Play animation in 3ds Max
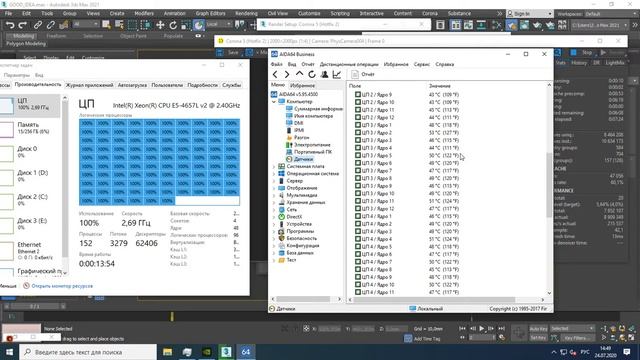This screenshot has width=640, height=360. point(482,329)
